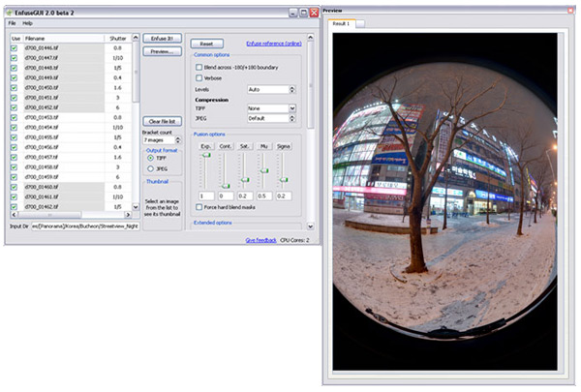Click the blank tab next to Result 1
This screenshot has height=392, width=581.
pyautogui.click(x=360, y=23)
